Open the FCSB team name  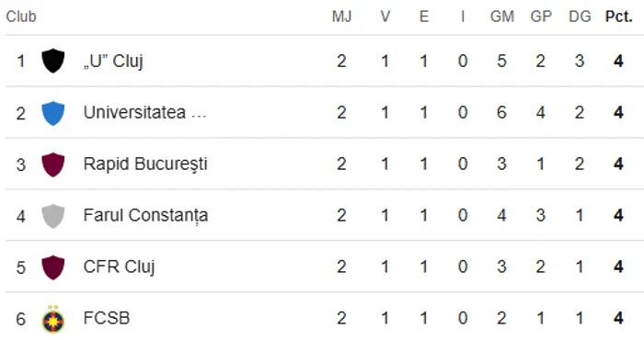(x=107, y=318)
